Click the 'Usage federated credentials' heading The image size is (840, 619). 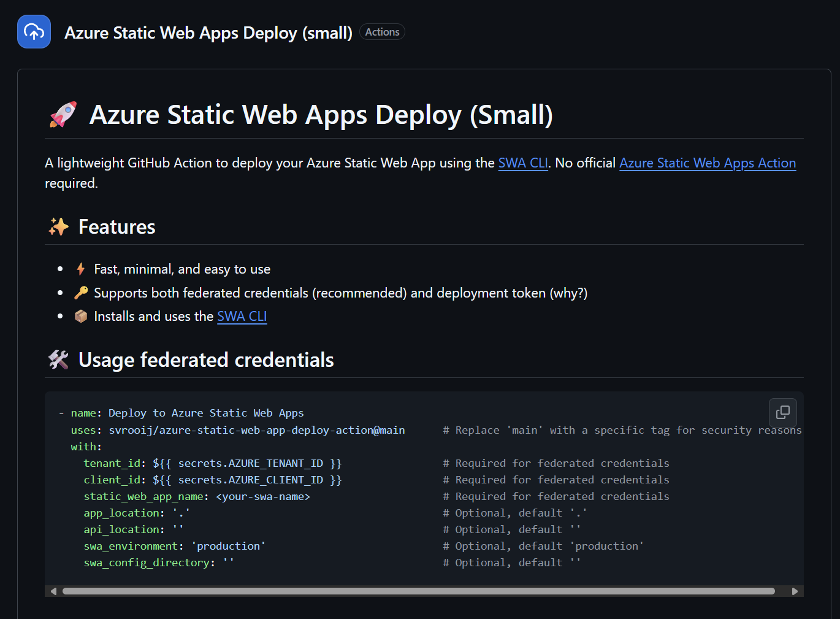pyautogui.click(x=206, y=360)
